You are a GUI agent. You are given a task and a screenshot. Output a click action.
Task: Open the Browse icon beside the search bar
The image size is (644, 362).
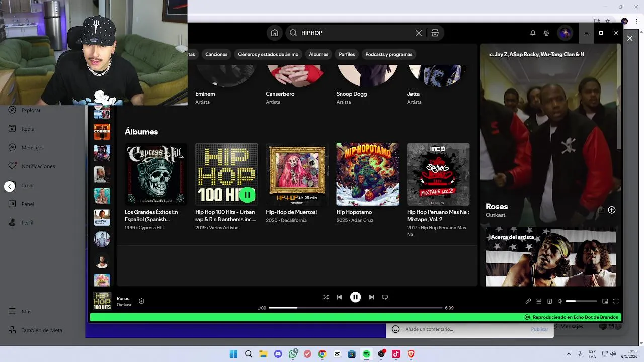coord(435,33)
